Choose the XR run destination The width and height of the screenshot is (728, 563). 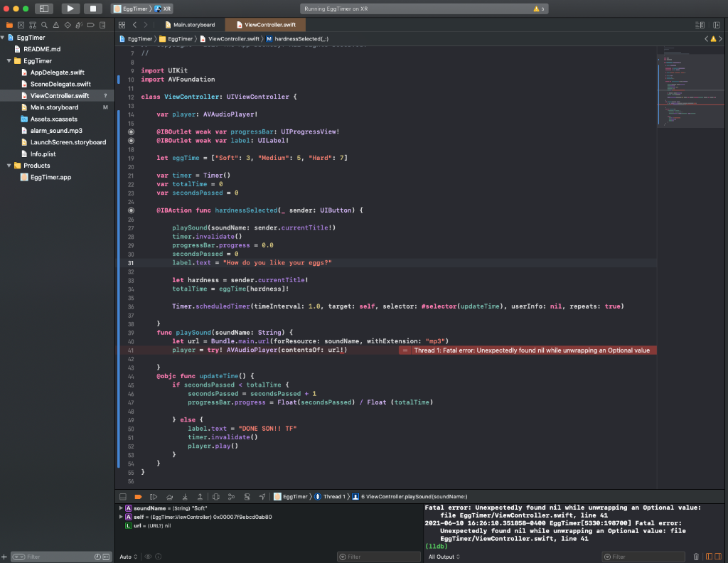point(163,9)
